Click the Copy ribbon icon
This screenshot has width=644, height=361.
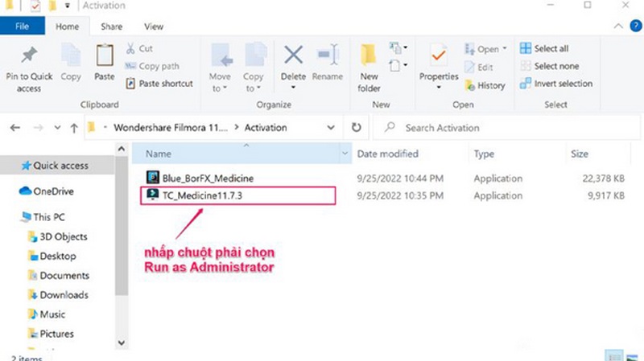pyautogui.click(x=71, y=55)
